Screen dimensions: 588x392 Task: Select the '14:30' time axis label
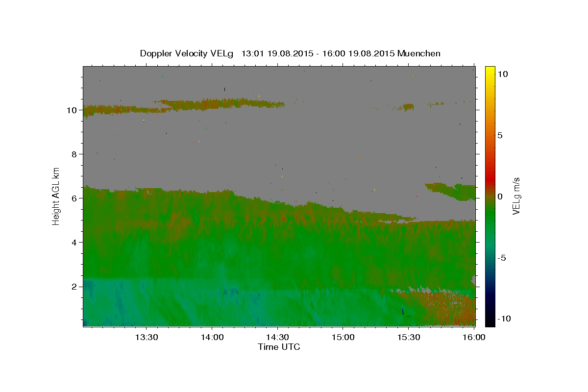277,338
